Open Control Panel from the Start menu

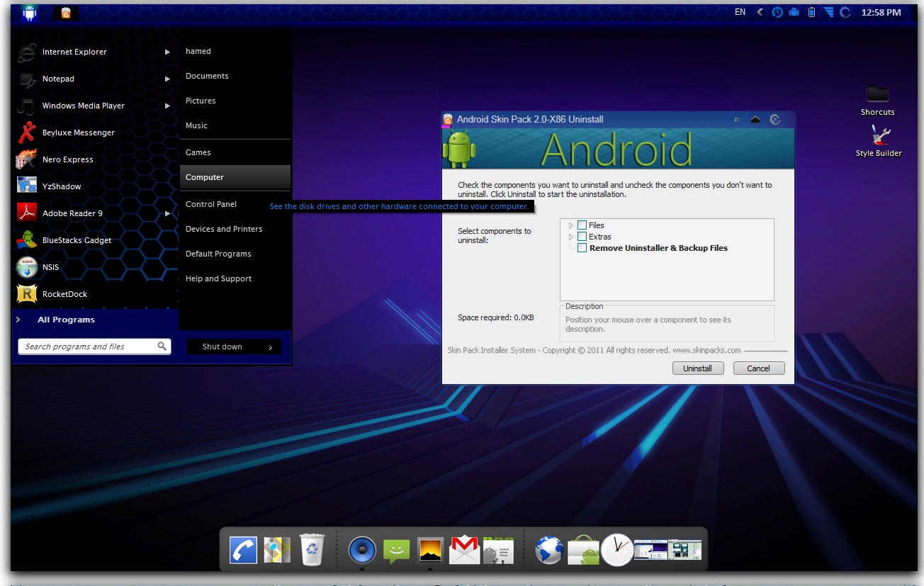tap(210, 204)
